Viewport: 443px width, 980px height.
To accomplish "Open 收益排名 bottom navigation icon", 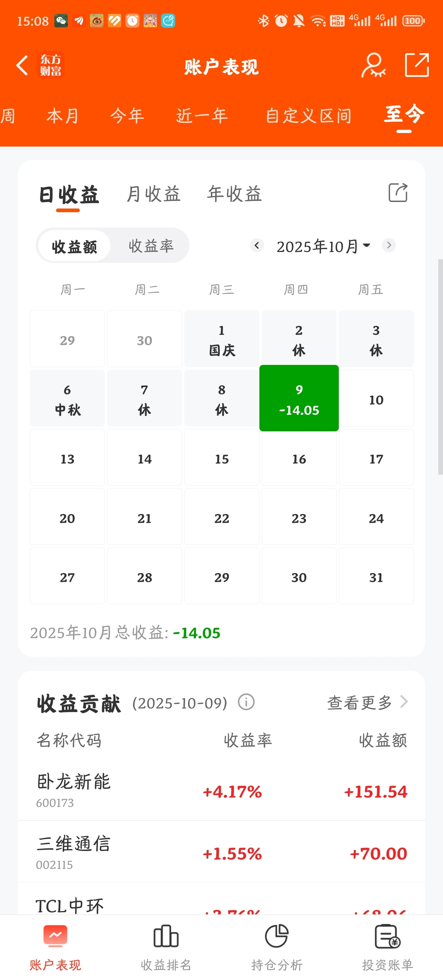I will 166,936.
